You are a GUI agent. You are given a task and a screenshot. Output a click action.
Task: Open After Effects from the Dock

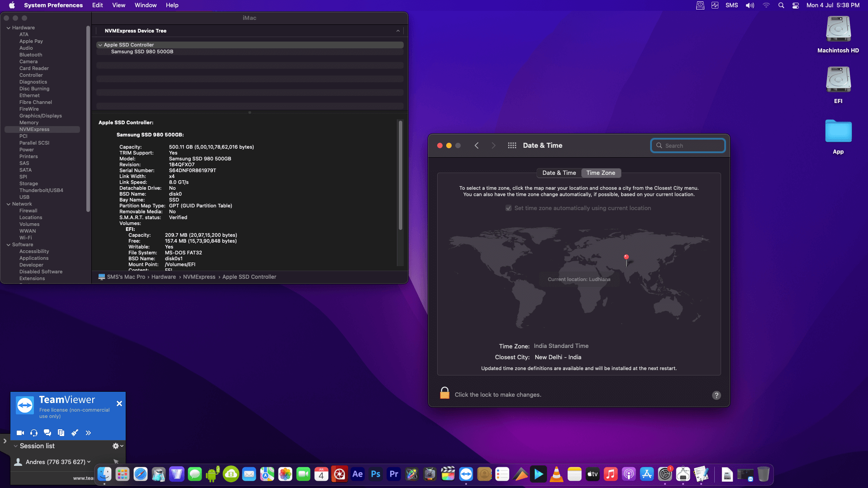(x=358, y=474)
